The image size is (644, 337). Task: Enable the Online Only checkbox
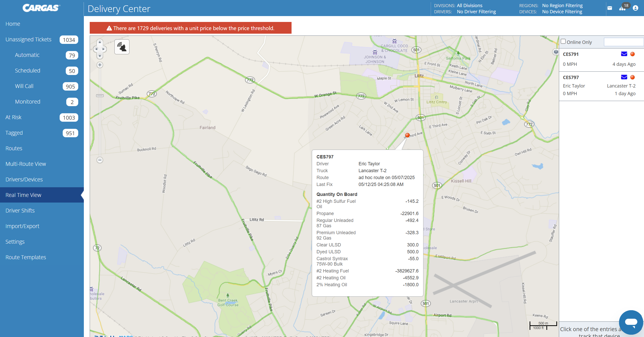563,42
